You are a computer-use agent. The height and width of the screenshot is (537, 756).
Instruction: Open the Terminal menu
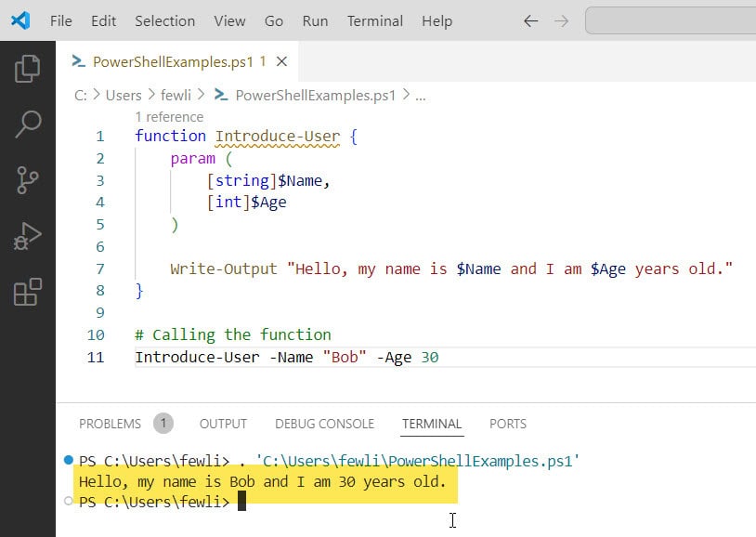(x=374, y=20)
